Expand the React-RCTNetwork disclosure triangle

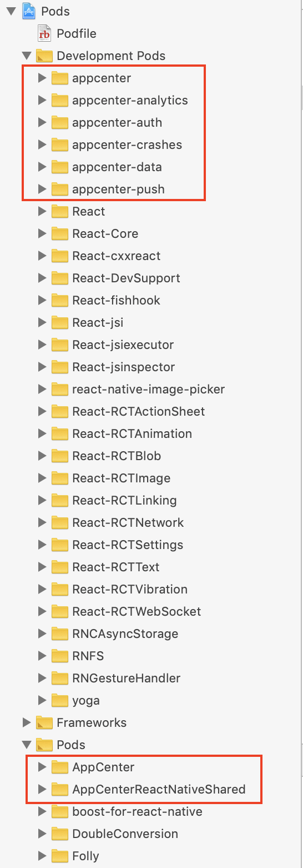(x=42, y=522)
